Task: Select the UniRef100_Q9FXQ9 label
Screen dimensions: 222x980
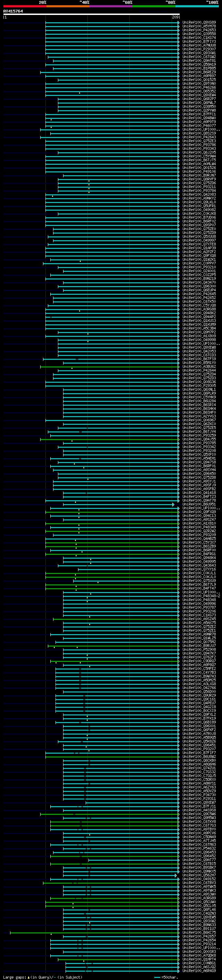Action: pos(199,512)
